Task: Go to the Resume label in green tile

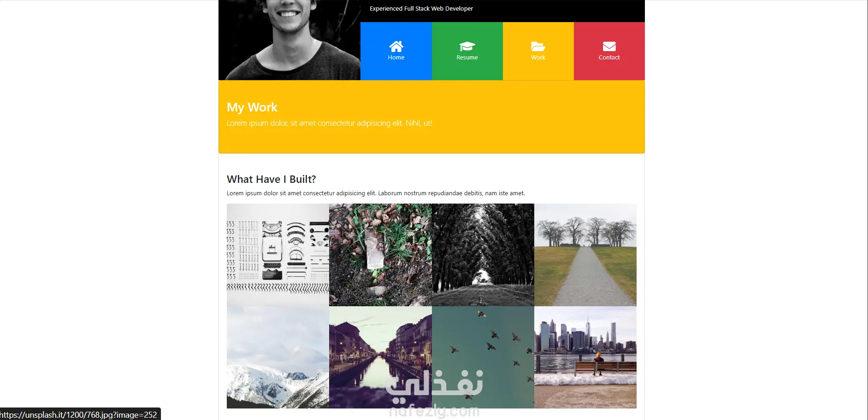Action: point(467,58)
